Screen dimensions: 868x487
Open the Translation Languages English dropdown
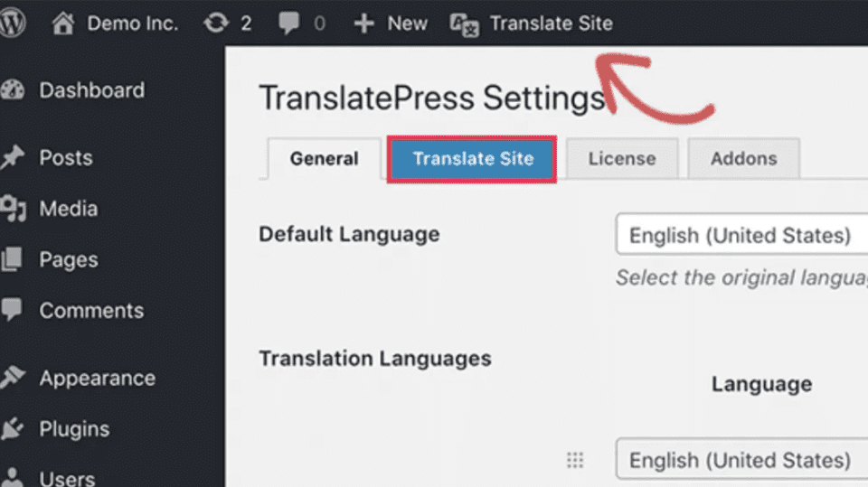coord(741,459)
